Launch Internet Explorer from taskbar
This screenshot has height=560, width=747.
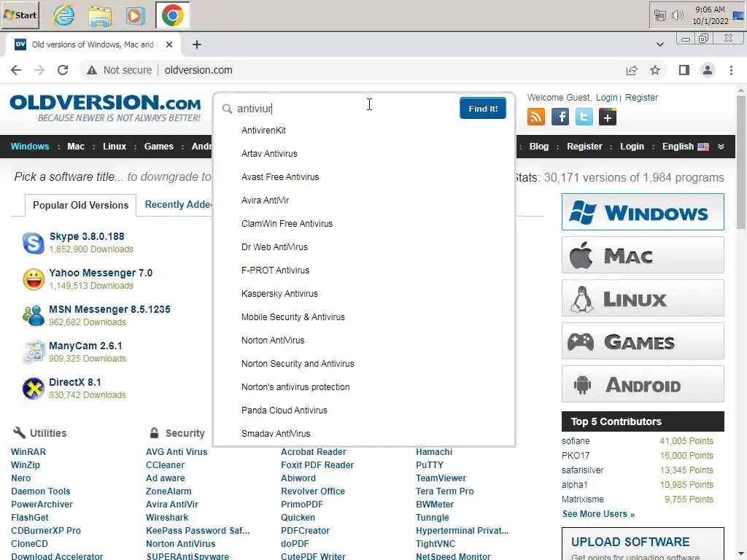(x=63, y=15)
